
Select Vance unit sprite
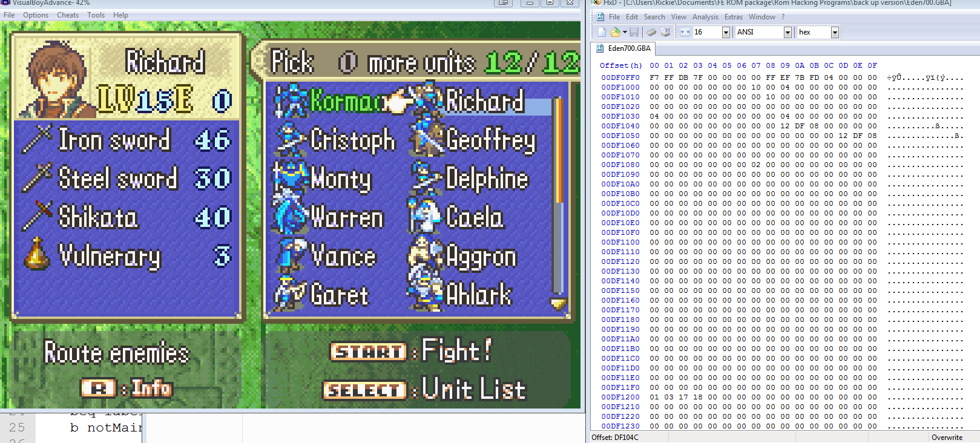pyautogui.click(x=292, y=255)
